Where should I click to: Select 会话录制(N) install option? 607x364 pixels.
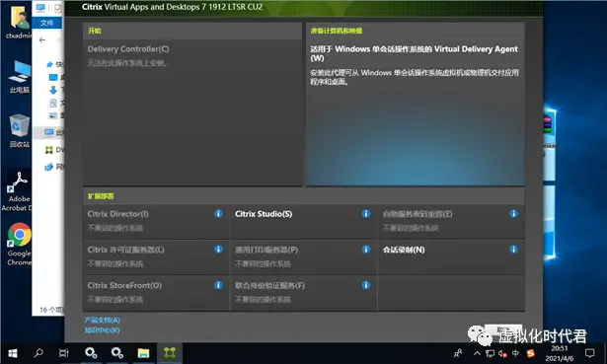click(x=404, y=250)
